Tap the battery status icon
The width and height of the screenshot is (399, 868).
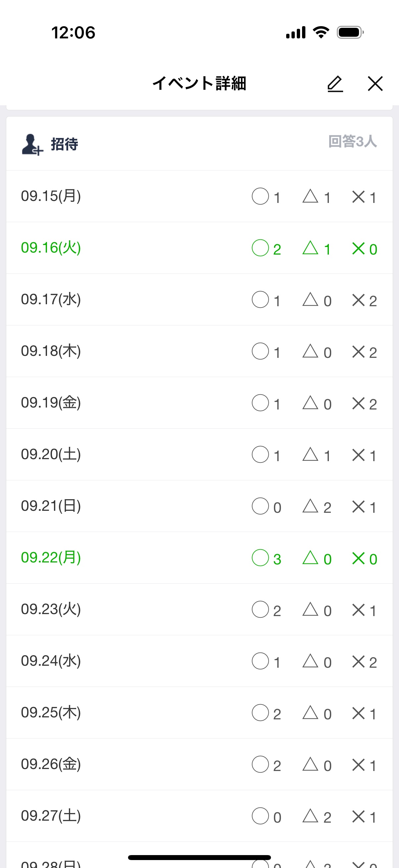pyautogui.click(x=350, y=33)
